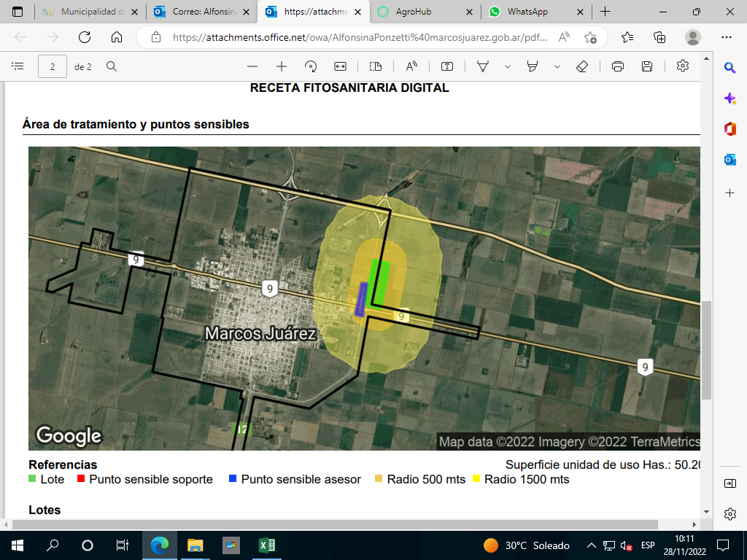Viewport: 747px width, 560px height.
Task: Open a new browser tab
Action: coord(605,12)
